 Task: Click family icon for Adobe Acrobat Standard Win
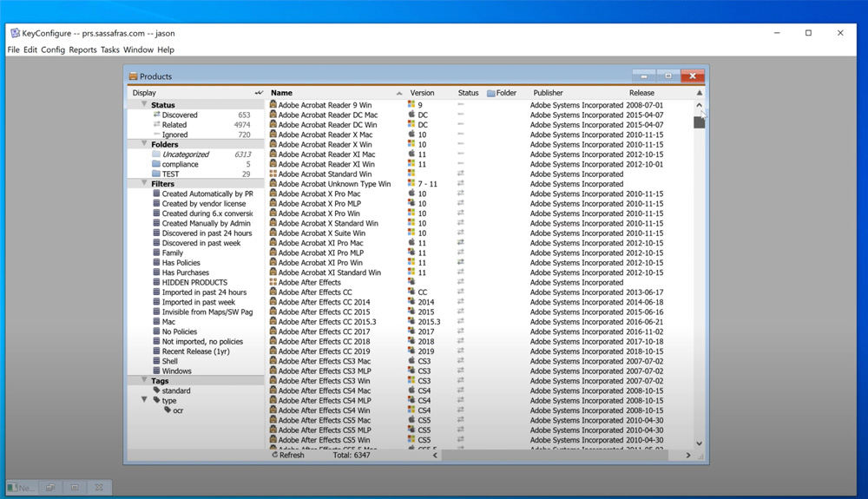tap(273, 174)
